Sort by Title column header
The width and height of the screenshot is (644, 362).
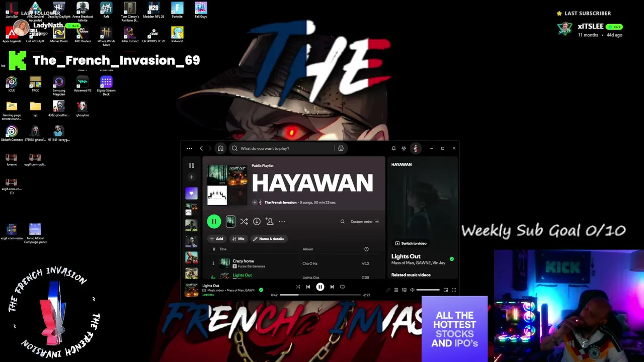point(223,249)
